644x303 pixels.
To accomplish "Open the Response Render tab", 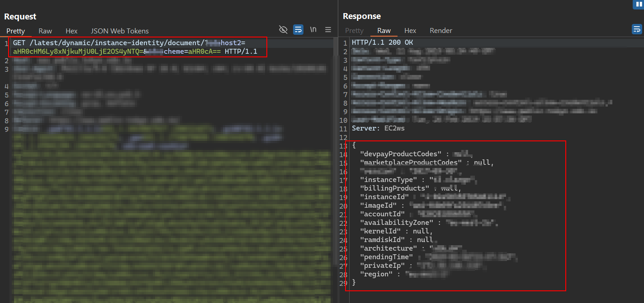I will click(x=441, y=31).
